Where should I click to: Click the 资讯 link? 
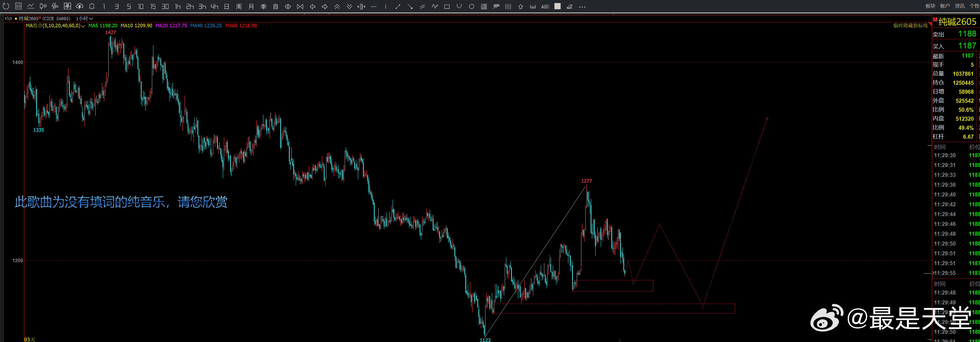[960, 6]
